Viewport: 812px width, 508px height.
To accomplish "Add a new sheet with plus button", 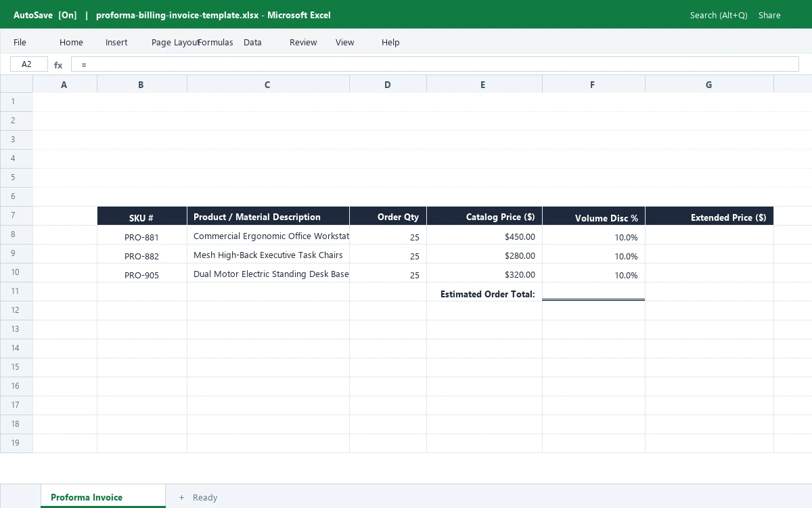I will tap(181, 497).
